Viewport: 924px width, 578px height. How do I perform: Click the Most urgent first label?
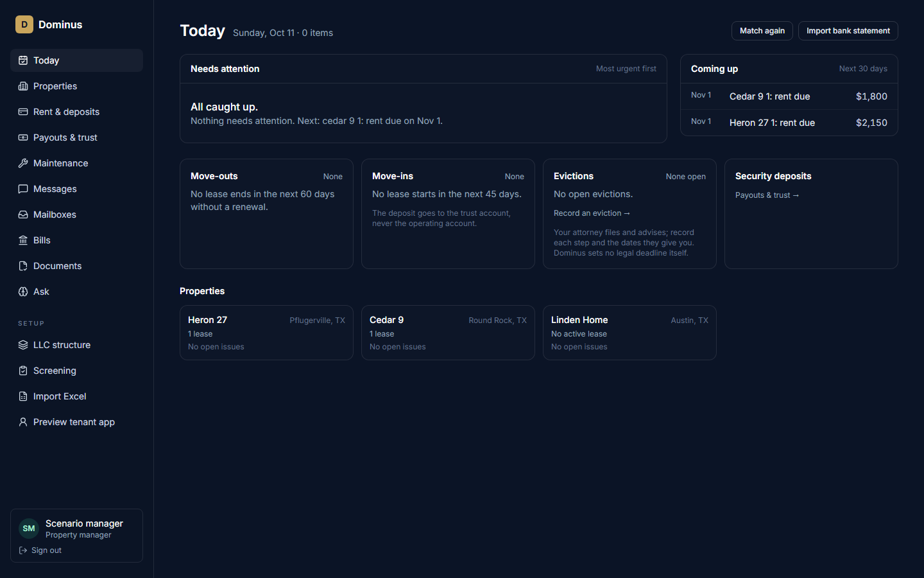[x=626, y=69]
